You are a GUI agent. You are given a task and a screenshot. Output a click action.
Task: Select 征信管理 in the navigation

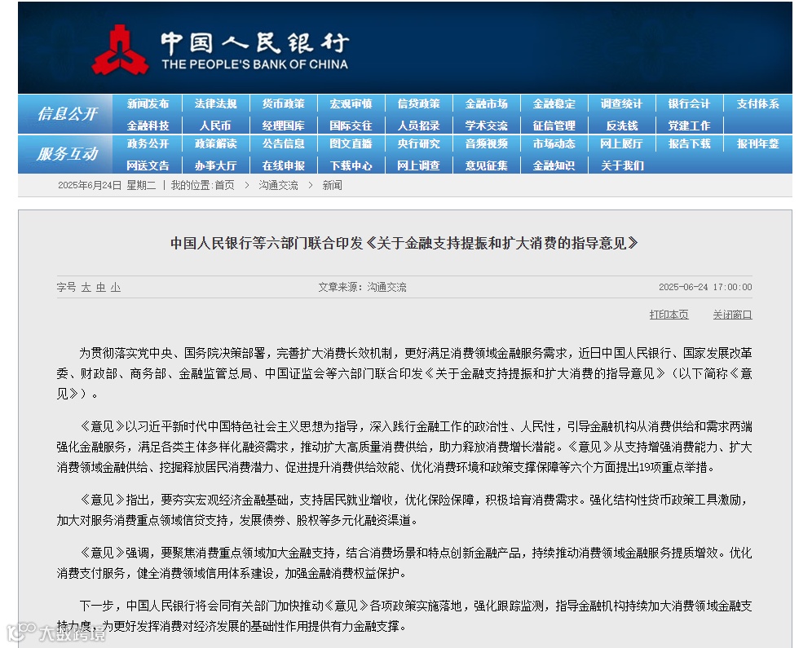pyautogui.click(x=554, y=126)
